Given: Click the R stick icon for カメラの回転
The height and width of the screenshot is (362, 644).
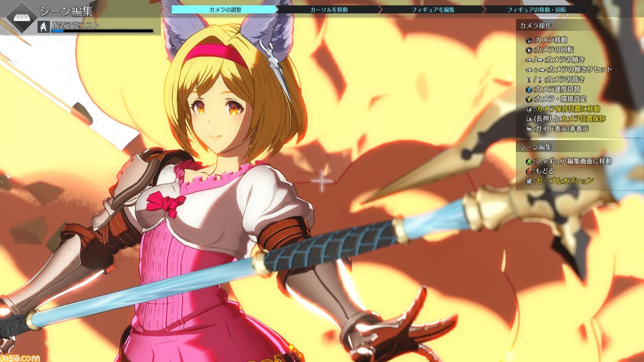Looking at the screenshot, I should [529, 50].
